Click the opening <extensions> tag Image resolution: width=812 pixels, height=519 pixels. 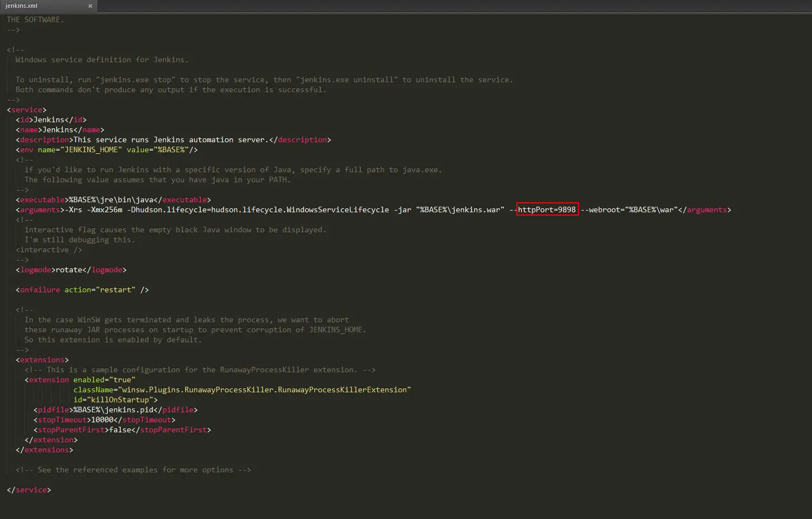42,360
